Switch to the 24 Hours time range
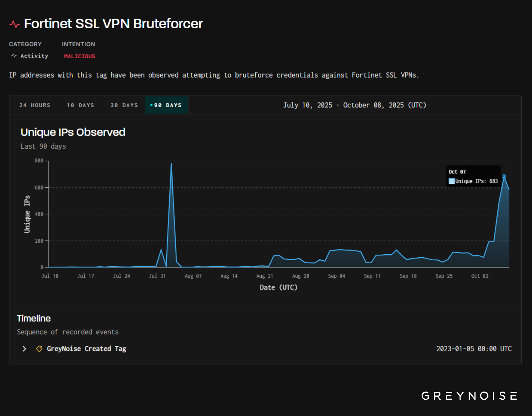Image resolution: width=532 pixels, height=416 pixels. point(35,105)
